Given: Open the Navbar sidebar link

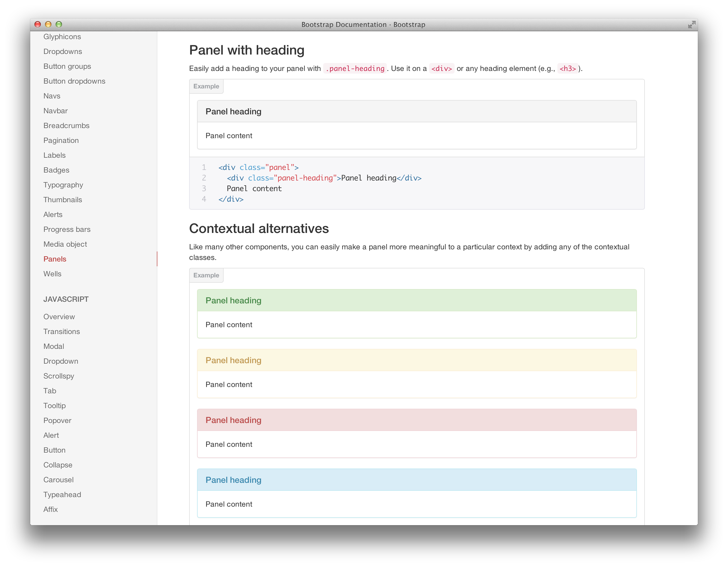Looking at the screenshot, I should coord(55,111).
